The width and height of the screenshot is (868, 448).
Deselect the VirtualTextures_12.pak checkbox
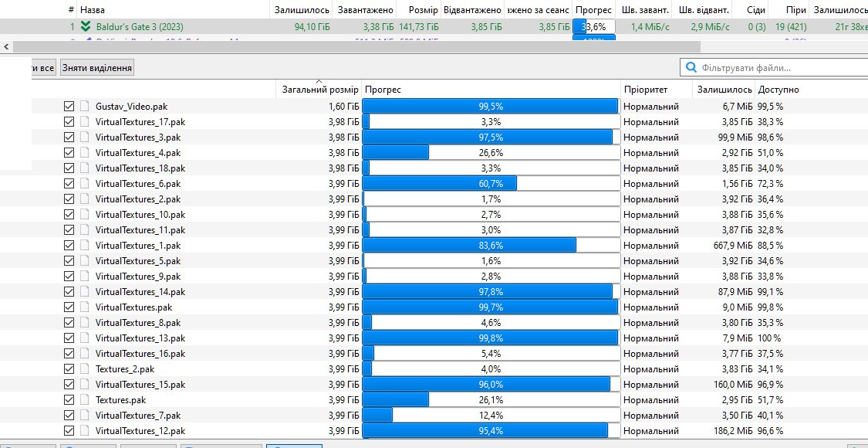coord(69,431)
